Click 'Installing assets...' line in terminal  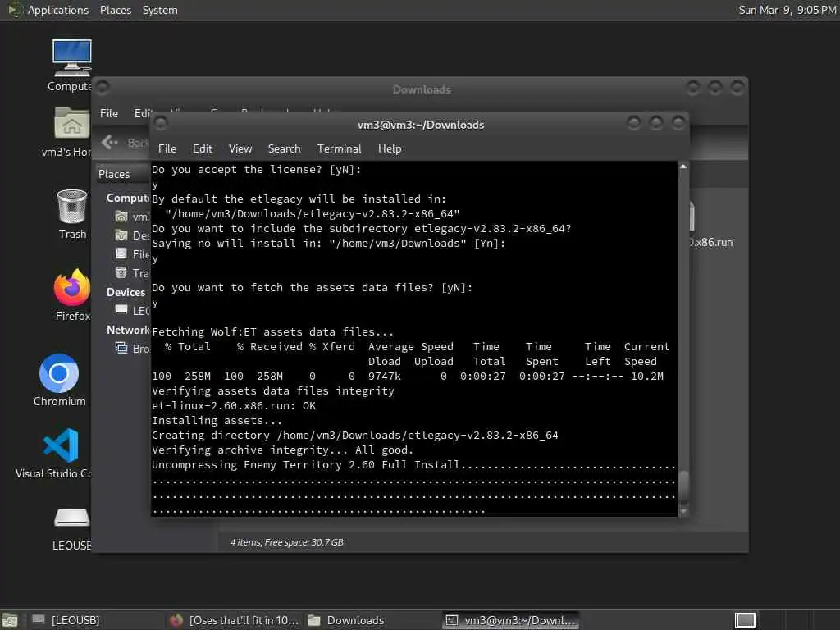pos(217,421)
